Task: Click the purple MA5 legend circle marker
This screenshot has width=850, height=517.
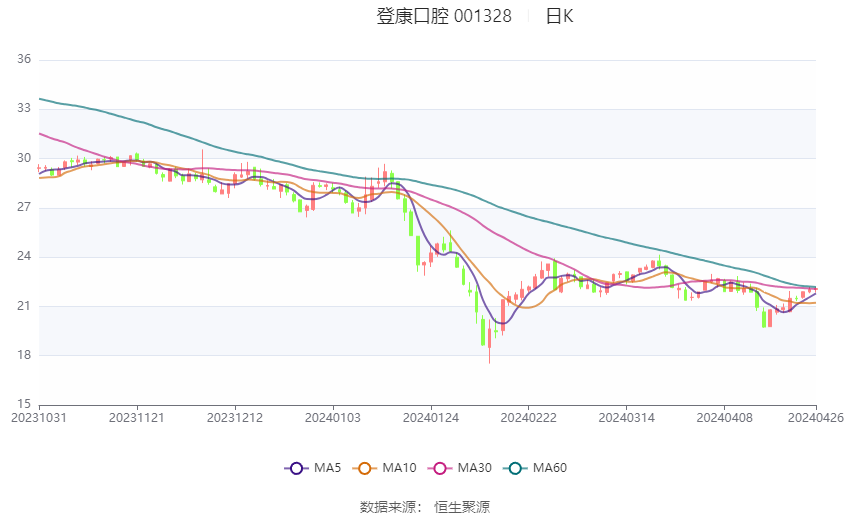Action: point(295,468)
